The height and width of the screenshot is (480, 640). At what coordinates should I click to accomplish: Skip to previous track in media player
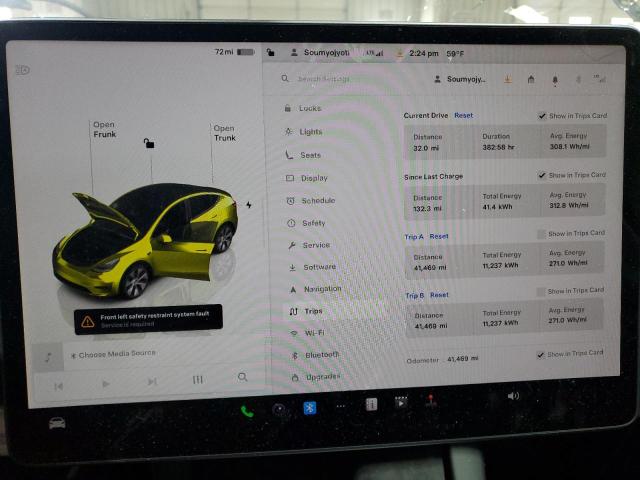pyautogui.click(x=58, y=386)
